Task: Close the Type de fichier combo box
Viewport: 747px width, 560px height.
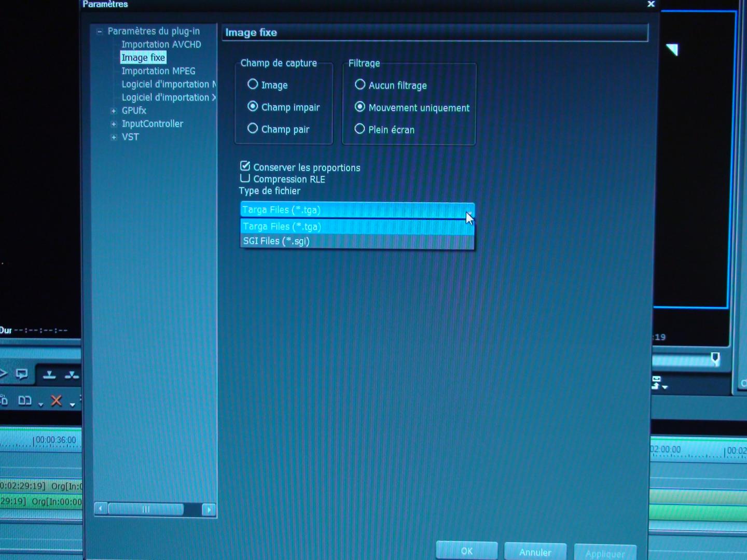Action: 357,209
